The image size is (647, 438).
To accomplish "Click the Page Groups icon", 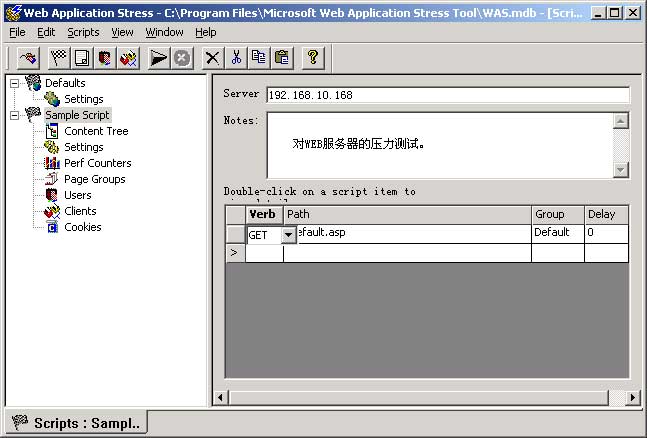I will click(x=52, y=179).
